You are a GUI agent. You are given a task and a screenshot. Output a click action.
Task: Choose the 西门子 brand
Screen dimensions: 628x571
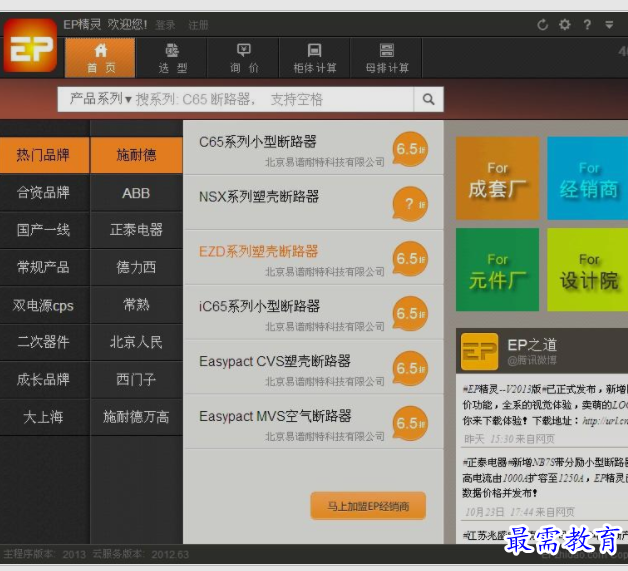[136, 379]
